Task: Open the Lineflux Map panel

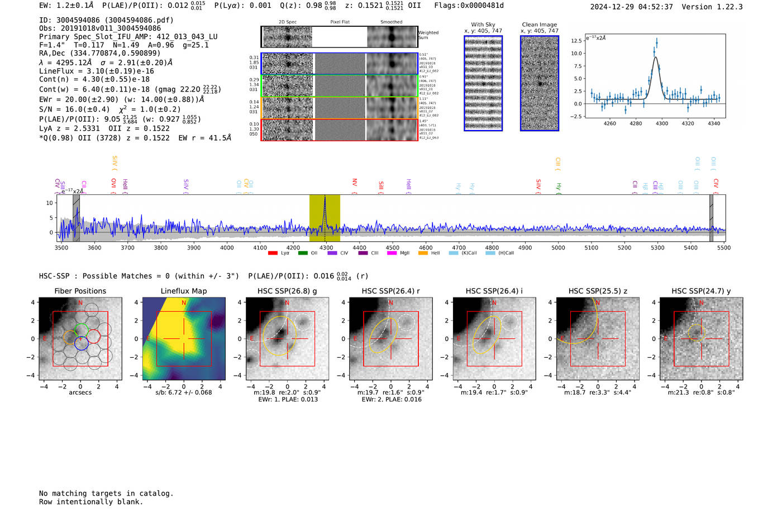Action: [x=184, y=339]
